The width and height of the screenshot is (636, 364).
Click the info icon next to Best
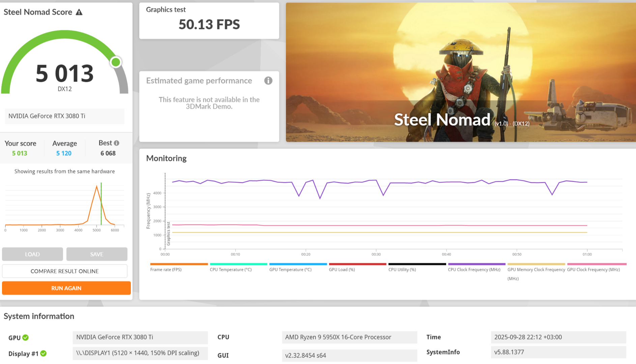[x=117, y=143]
